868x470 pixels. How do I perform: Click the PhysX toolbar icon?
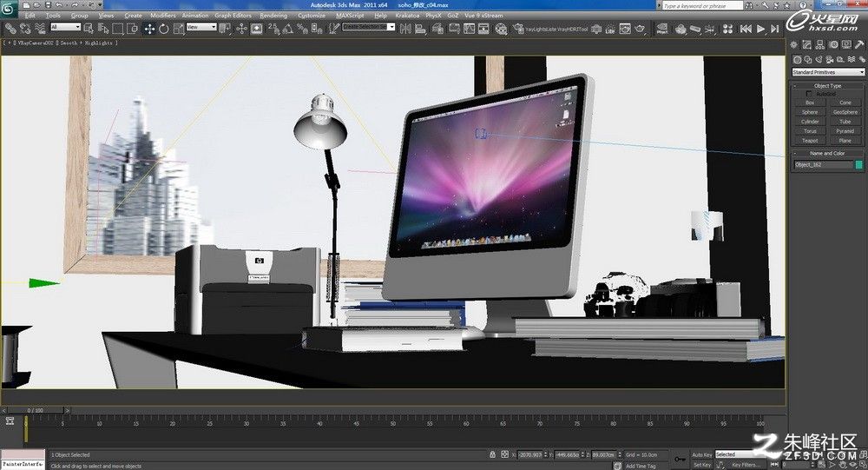662,28
